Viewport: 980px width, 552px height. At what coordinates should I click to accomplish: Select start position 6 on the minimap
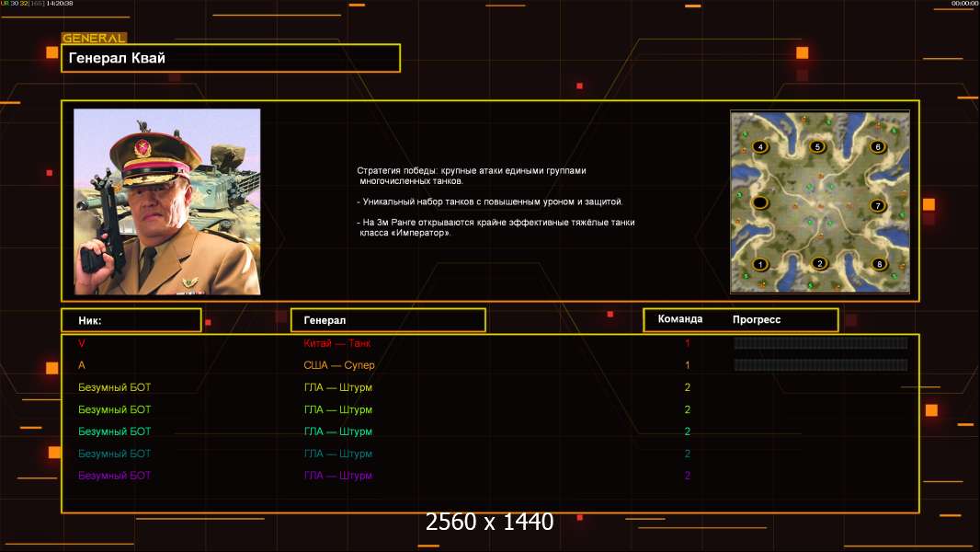tap(877, 146)
